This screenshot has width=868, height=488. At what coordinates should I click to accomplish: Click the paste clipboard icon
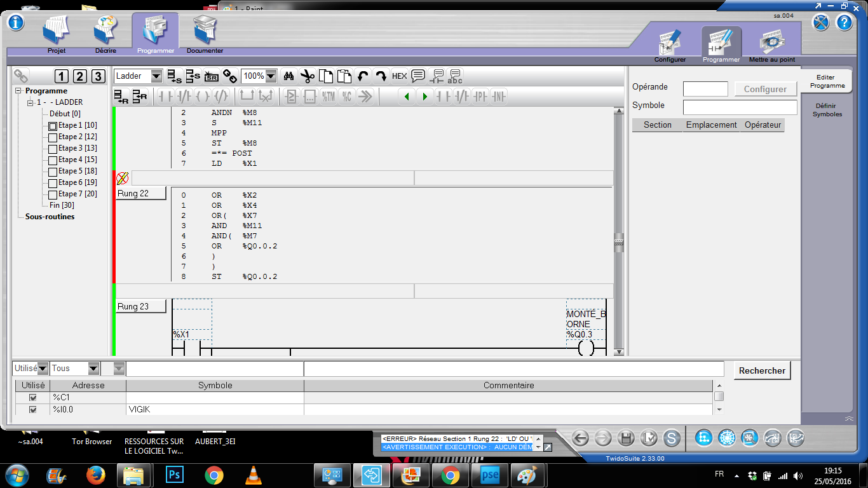(344, 76)
